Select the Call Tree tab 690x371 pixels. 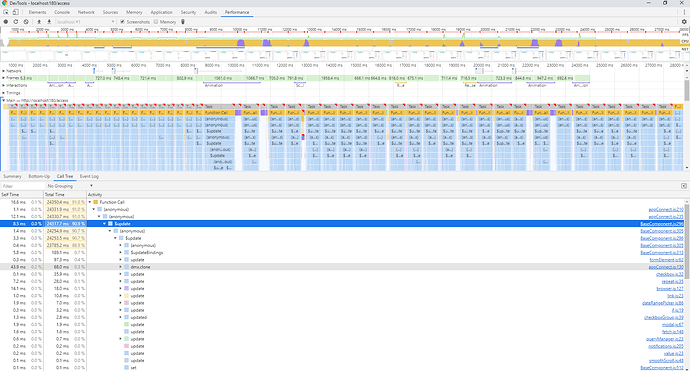pyautogui.click(x=65, y=176)
